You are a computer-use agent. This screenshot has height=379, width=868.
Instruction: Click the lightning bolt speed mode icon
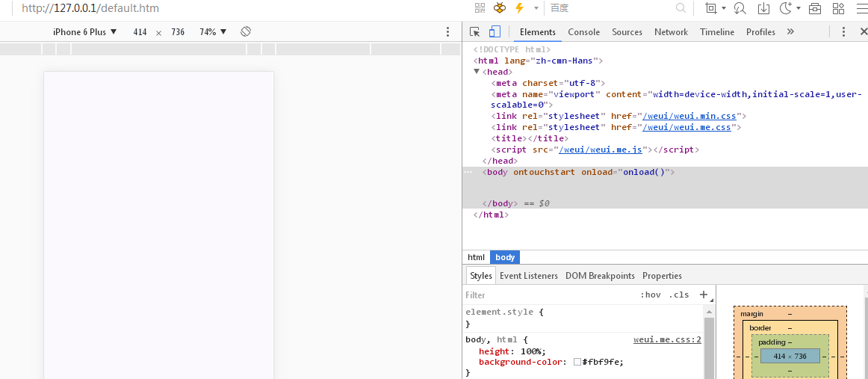point(519,8)
